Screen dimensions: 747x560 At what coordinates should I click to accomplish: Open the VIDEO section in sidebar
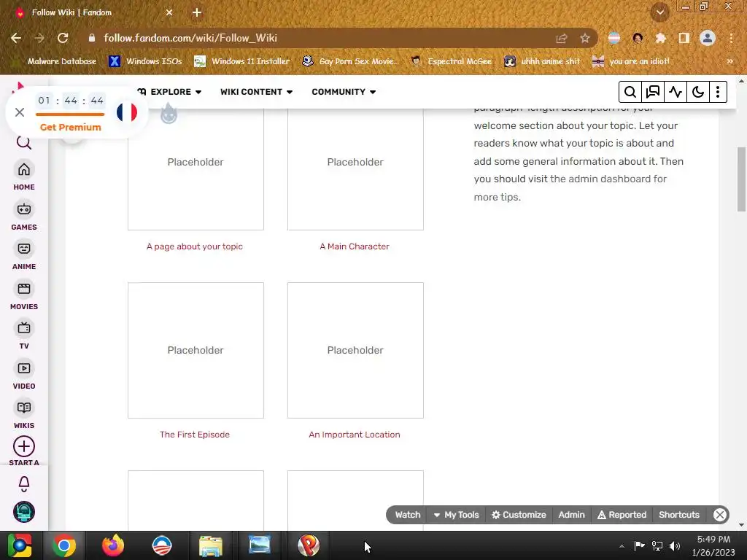24,376
